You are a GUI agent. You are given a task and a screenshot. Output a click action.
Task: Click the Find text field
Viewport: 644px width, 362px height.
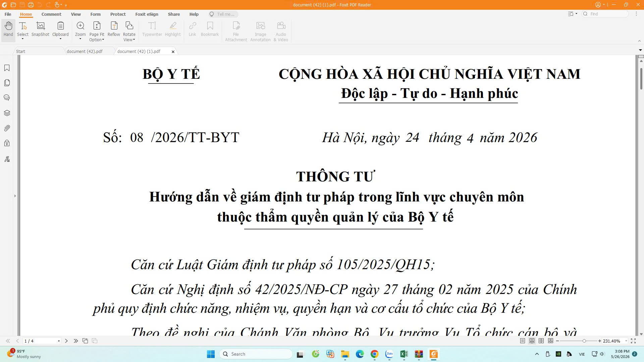[x=605, y=14]
